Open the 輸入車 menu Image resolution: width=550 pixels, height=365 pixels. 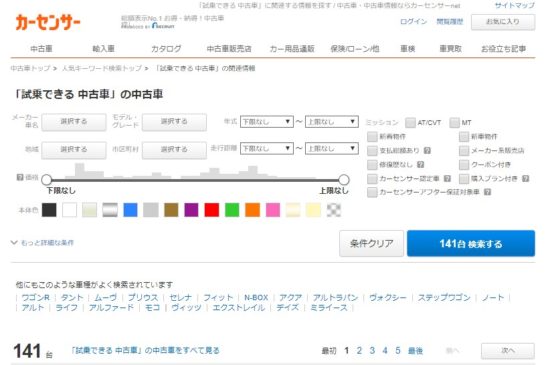[x=103, y=49]
